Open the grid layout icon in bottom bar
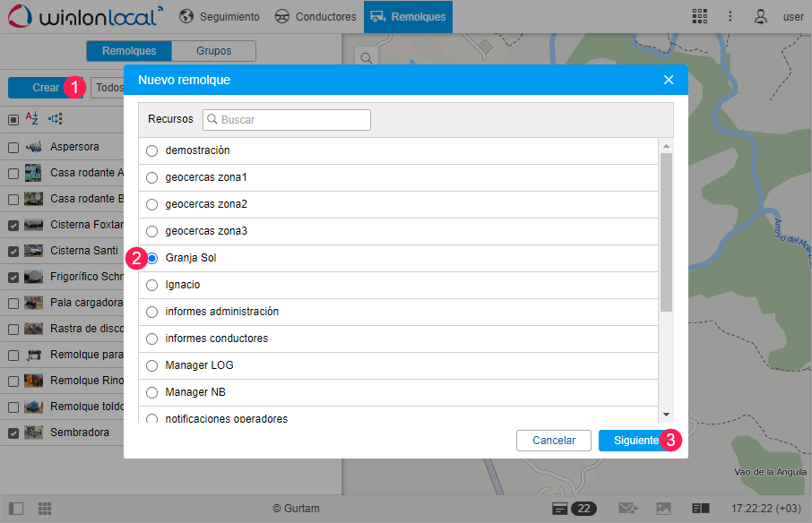The height and width of the screenshot is (523, 812). point(45,509)
